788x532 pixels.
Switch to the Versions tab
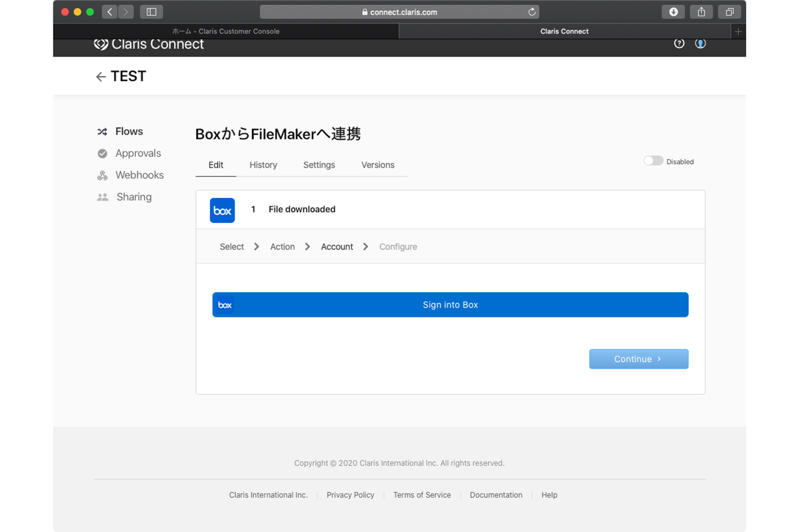378,165
